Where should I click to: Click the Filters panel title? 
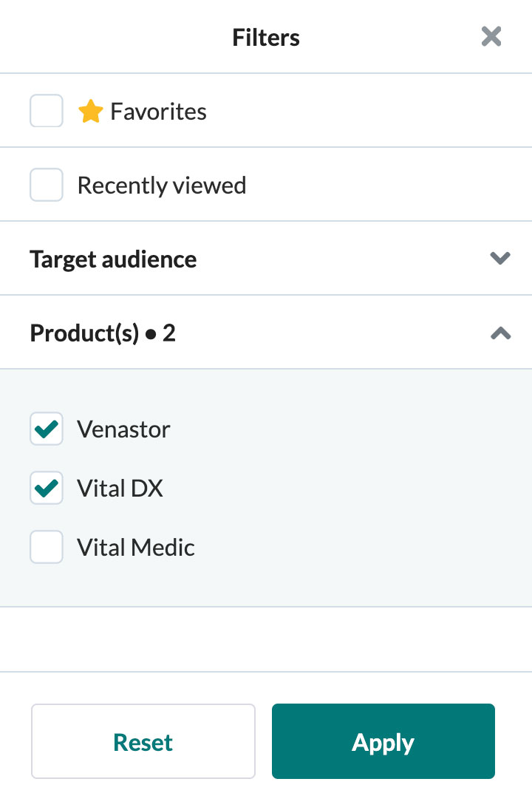point(266,37)
